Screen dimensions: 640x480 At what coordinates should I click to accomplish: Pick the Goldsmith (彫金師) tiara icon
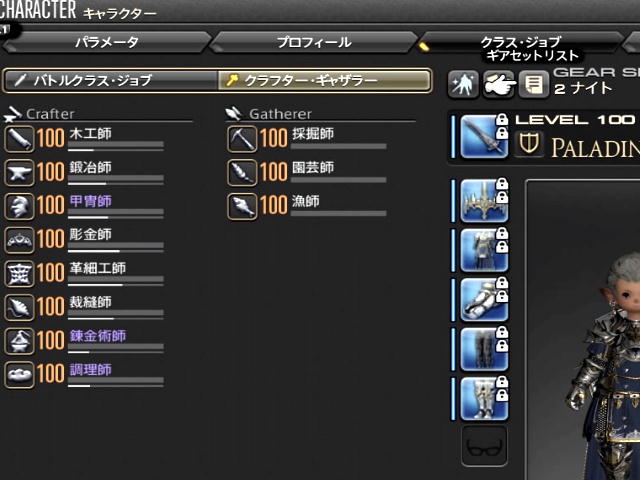[19, 240]
